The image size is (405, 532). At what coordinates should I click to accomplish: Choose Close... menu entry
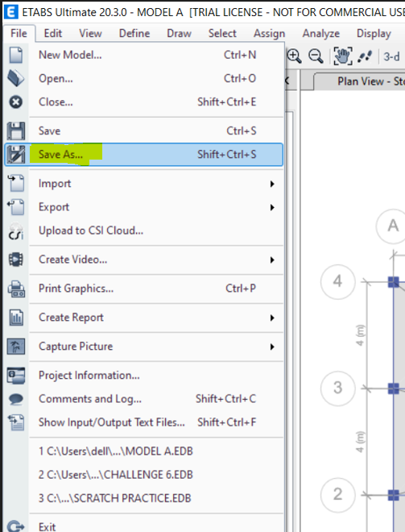click(x=144, y=102)
